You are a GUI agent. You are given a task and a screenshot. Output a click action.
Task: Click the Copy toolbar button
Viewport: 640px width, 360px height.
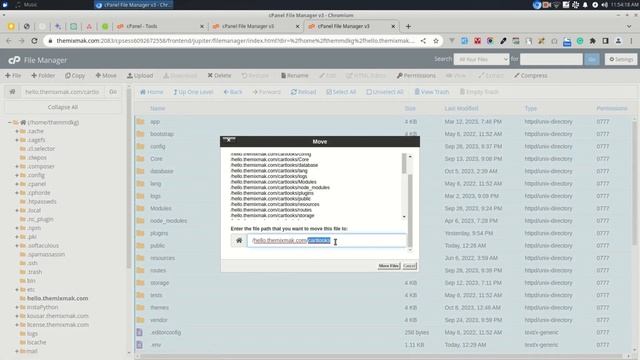75,76
